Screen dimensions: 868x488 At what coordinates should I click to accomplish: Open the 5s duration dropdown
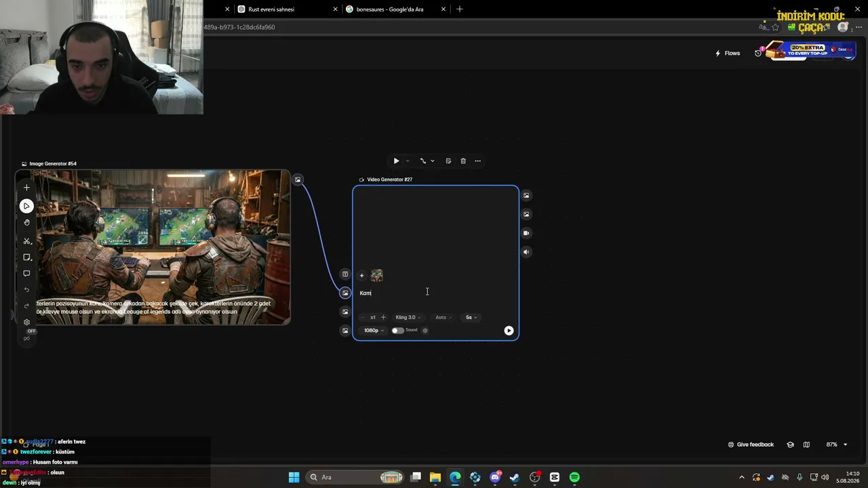[471, 317]
